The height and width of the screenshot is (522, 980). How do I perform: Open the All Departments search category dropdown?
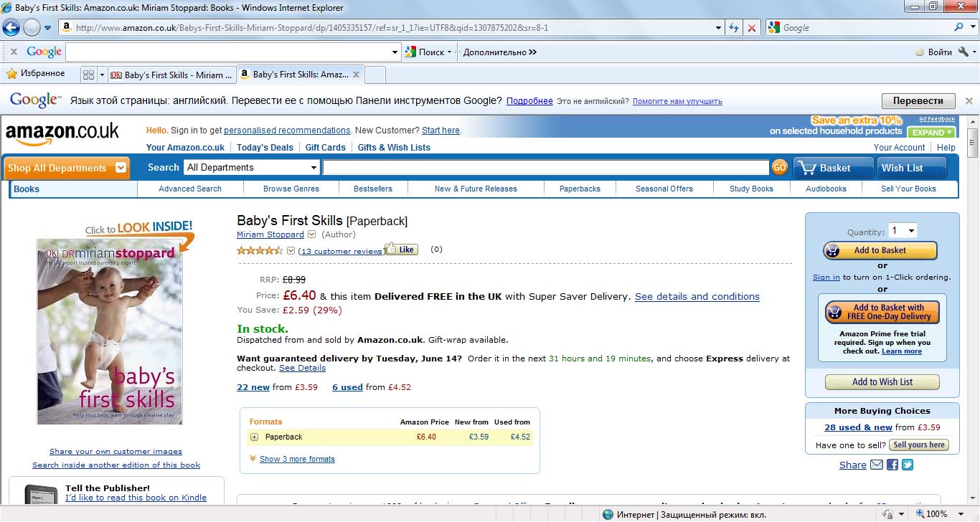pos(252,167)
